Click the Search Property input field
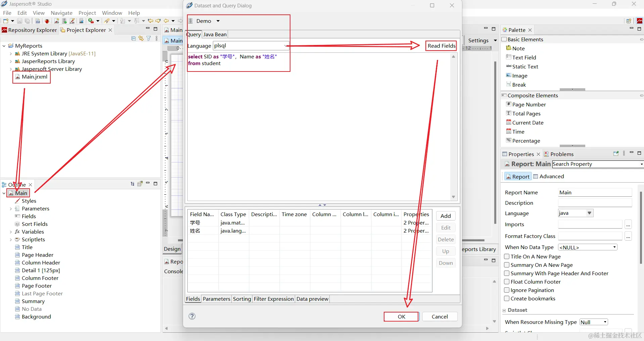The height and width of the screenshot is (341, 644). 597,164
